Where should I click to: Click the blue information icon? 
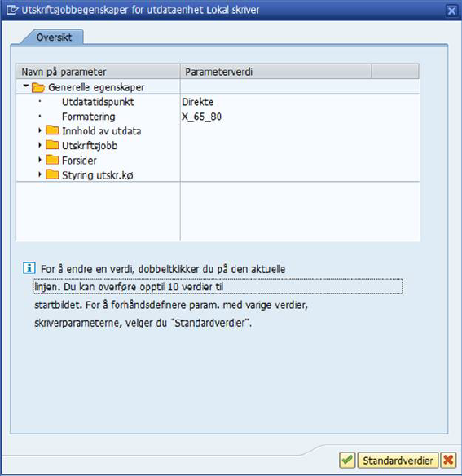pyautogui.click(x=29, y=268)
